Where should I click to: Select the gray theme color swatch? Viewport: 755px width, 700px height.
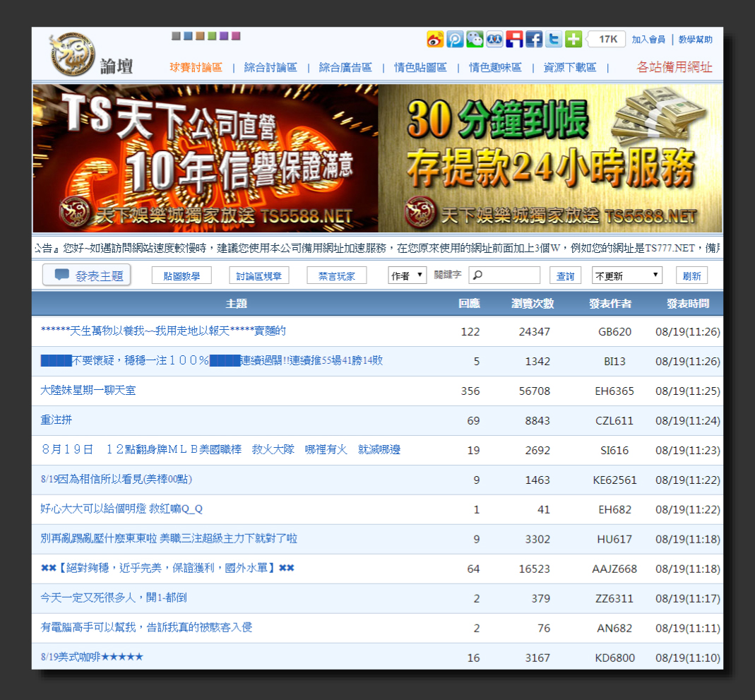coord(176,35)
